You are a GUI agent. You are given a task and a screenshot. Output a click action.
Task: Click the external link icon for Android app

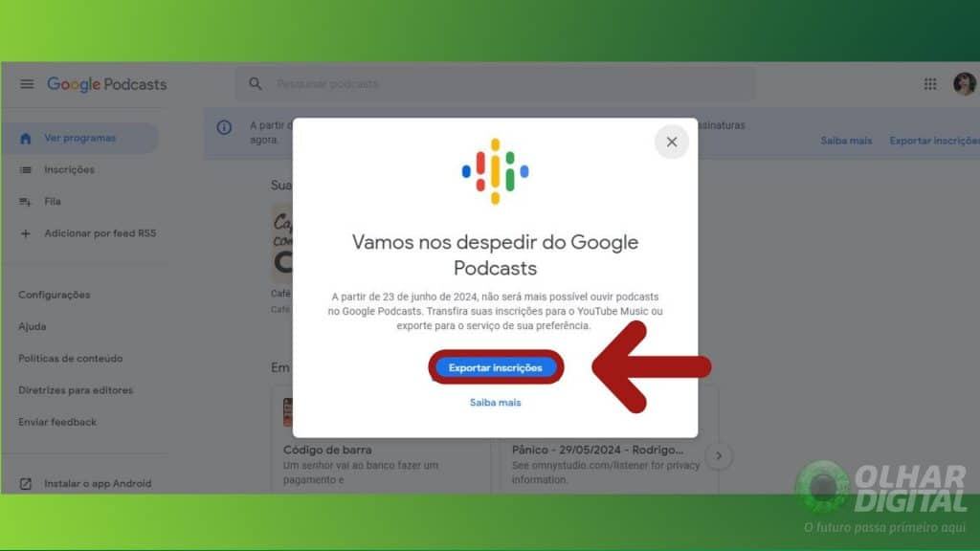point(25,483)
